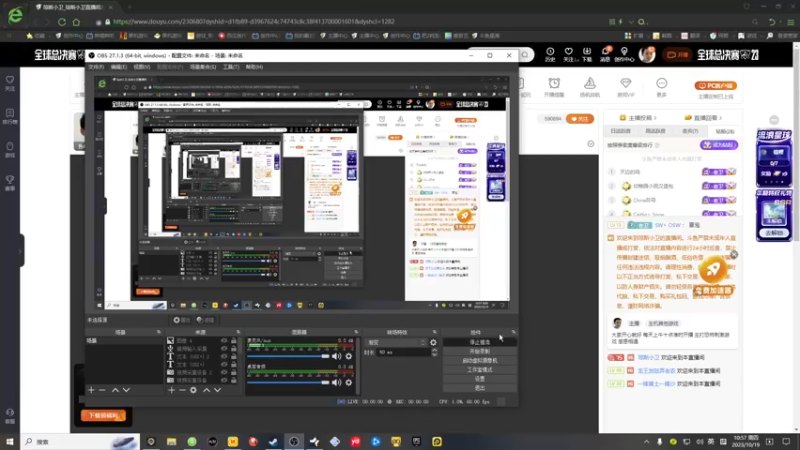This screenshot has height=450, width=800.
Task: Expand 直播回看 section arrow
Action: point(720,118)
